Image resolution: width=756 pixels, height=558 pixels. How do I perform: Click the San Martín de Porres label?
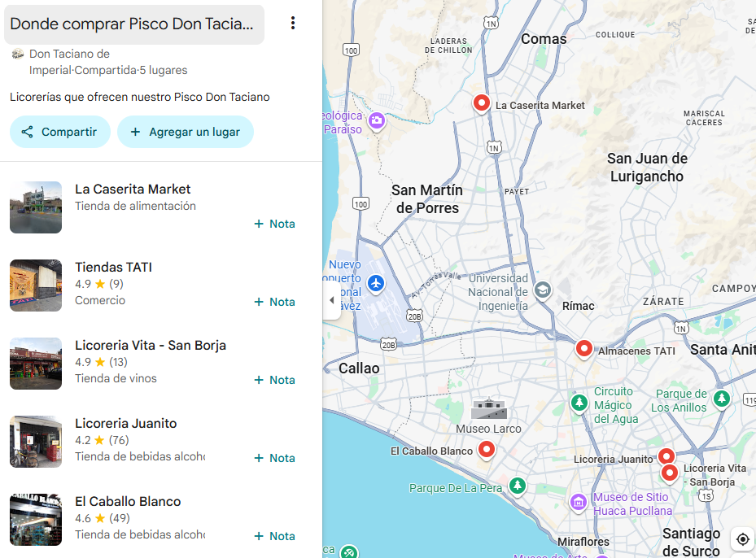(x=426, y=199)
